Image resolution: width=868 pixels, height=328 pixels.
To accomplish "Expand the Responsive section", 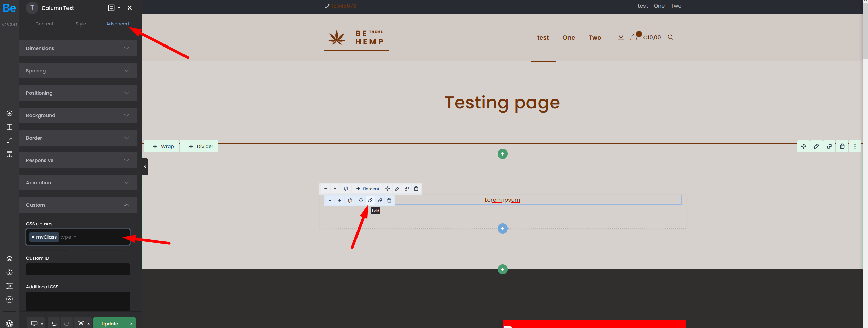I will click(78, 160).
